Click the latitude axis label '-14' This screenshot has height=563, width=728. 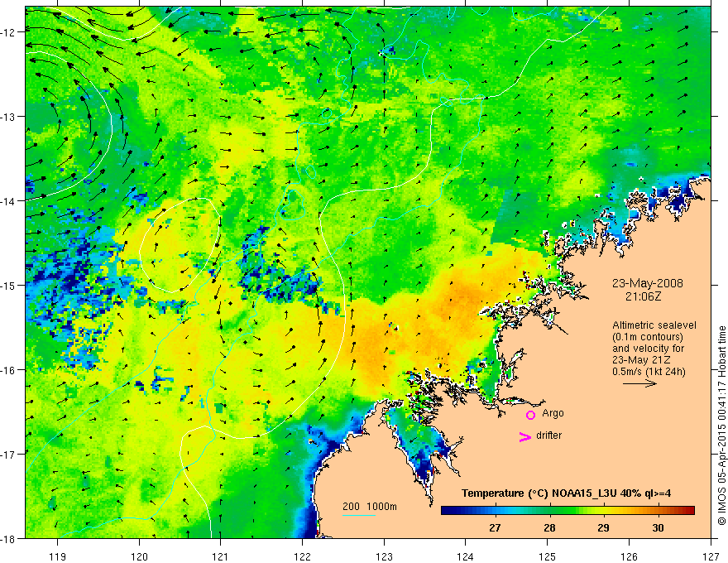coord(9,201)
